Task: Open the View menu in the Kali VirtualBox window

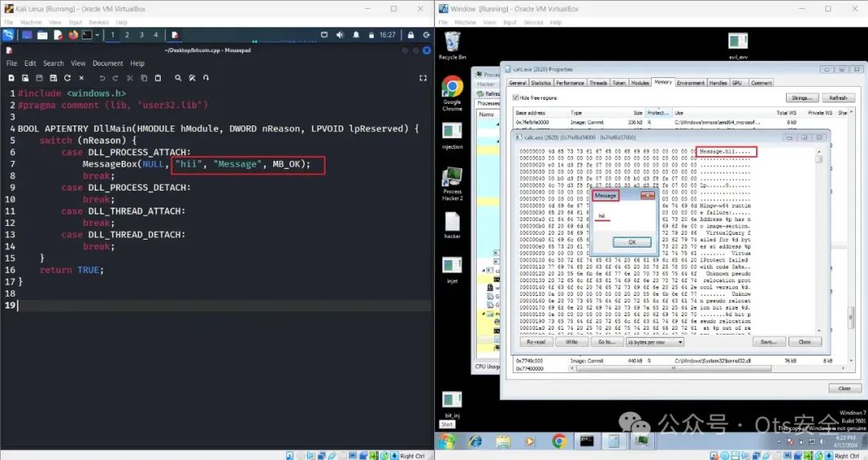Action: coord(55,23)
